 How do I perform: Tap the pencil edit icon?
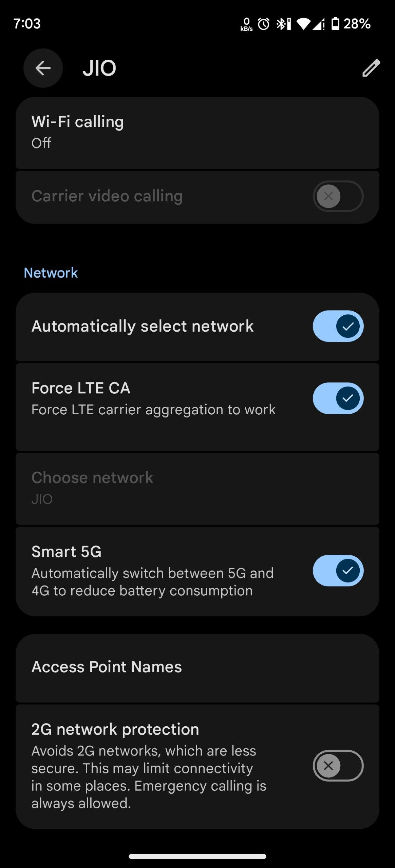(371, 68)
